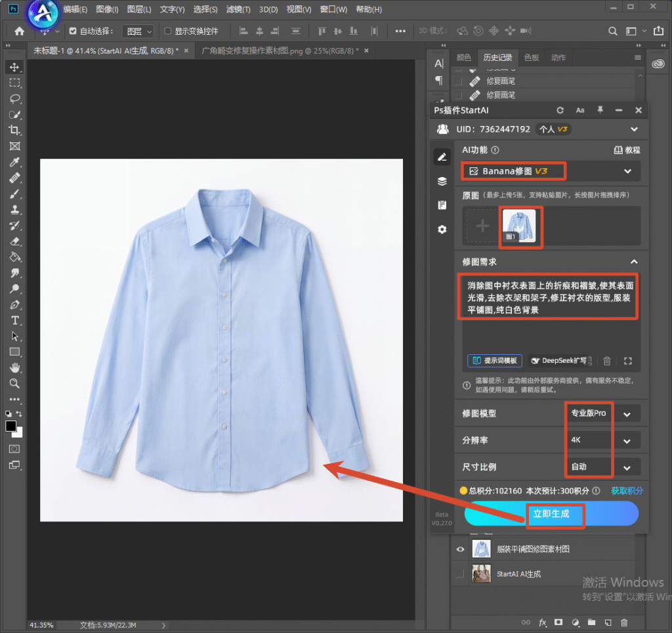Switch to the 广角畸变修复操作素材图.png document tab
Screen dimensions: 672x633
[280, 51]
